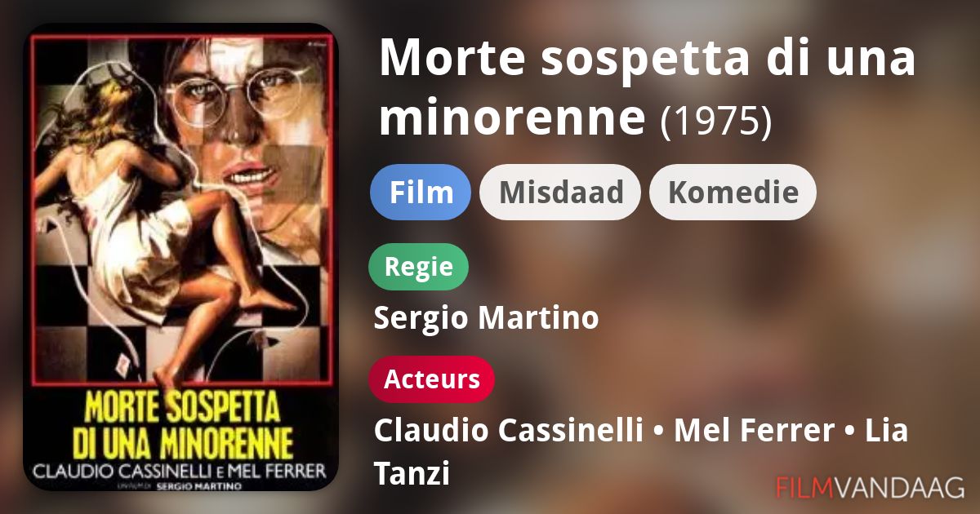Open director Sergio Martino's page
This screenshot has height=514, width=980.
tap(486, 318)
